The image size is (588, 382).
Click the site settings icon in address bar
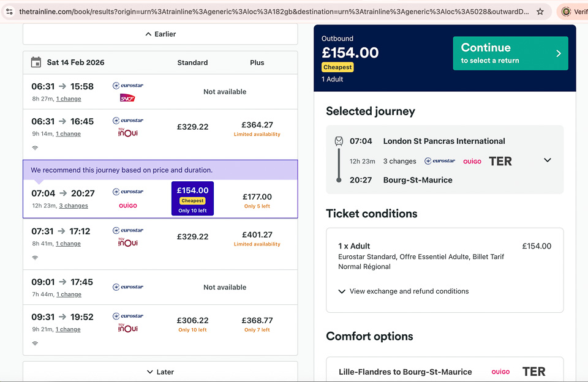tap(9, 12)
